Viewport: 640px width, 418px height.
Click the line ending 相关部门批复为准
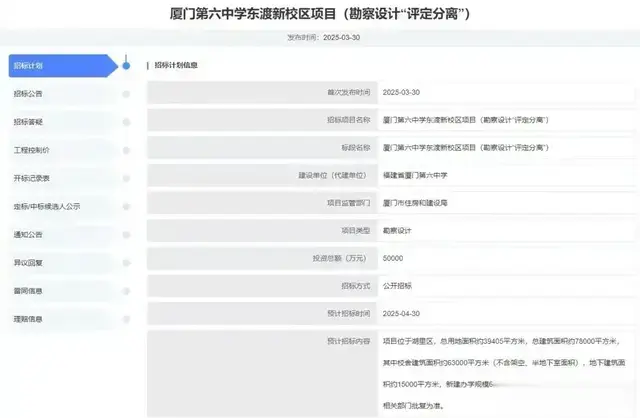click(x=413, y=406)
